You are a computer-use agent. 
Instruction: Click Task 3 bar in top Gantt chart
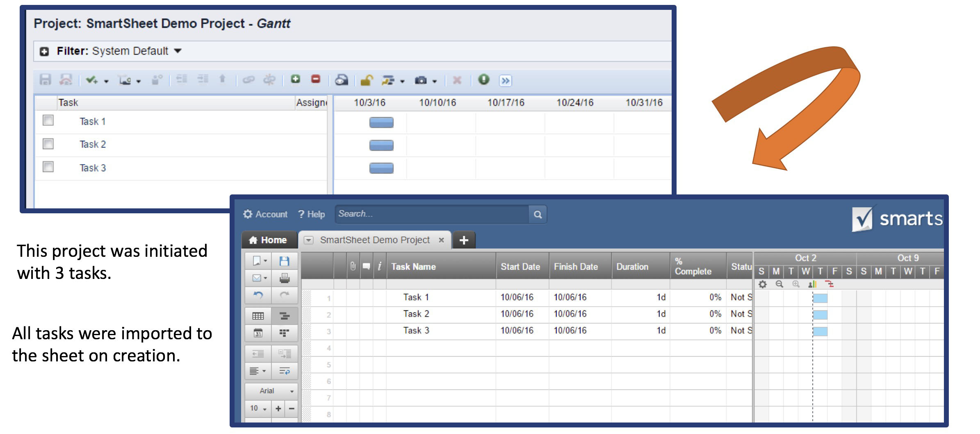[381, 168]
